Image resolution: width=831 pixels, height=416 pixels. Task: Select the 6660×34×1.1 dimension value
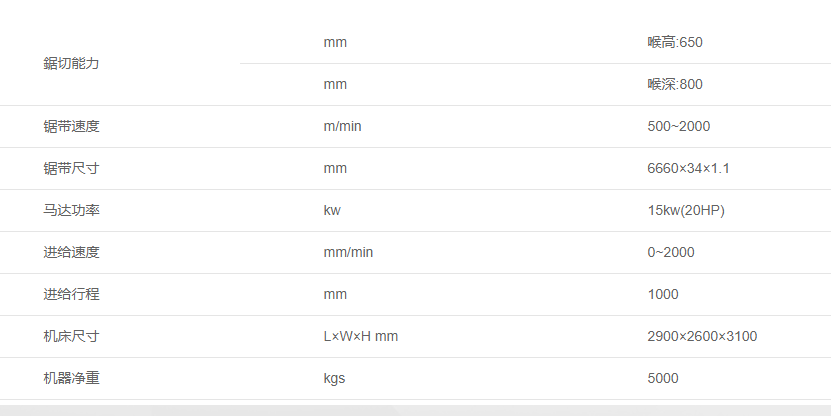688,169
